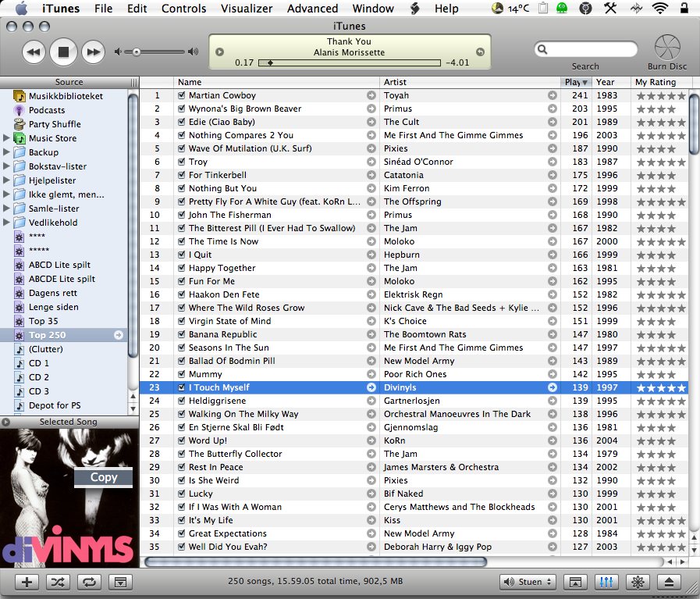Uncheck the Mummy song checkbox
The image size is (700, 599).
(x=181, y=374)
